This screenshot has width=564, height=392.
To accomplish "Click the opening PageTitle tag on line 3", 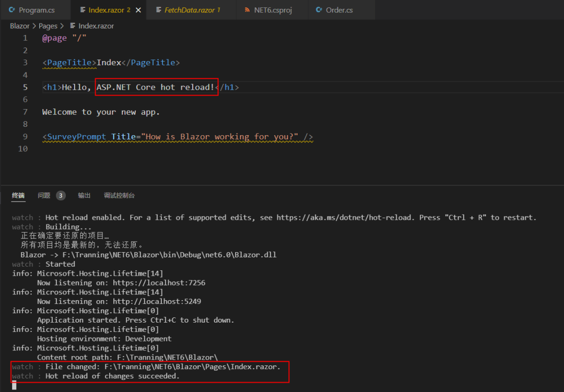I will 69,63.
